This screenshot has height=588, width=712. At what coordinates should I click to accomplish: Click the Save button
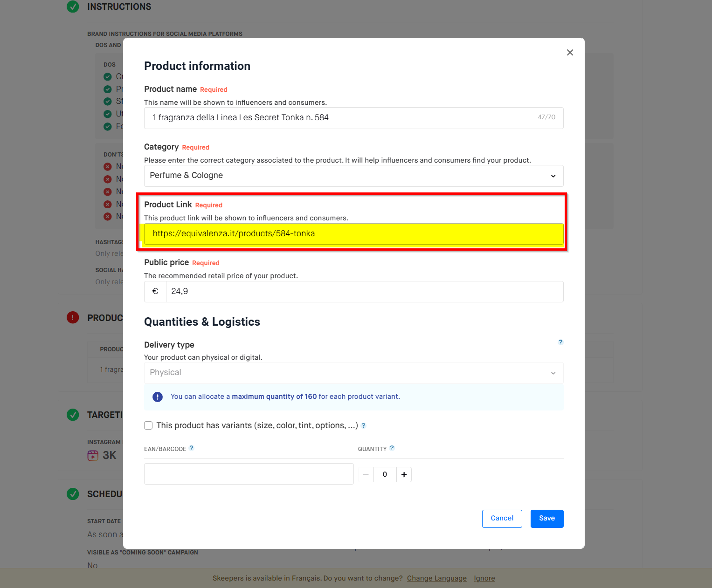point(546,519)
